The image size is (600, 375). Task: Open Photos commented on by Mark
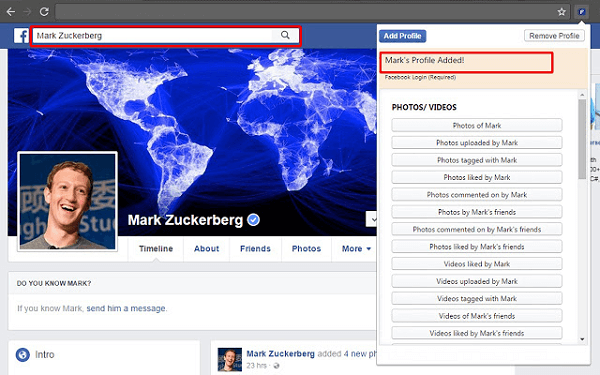point(477,195)
